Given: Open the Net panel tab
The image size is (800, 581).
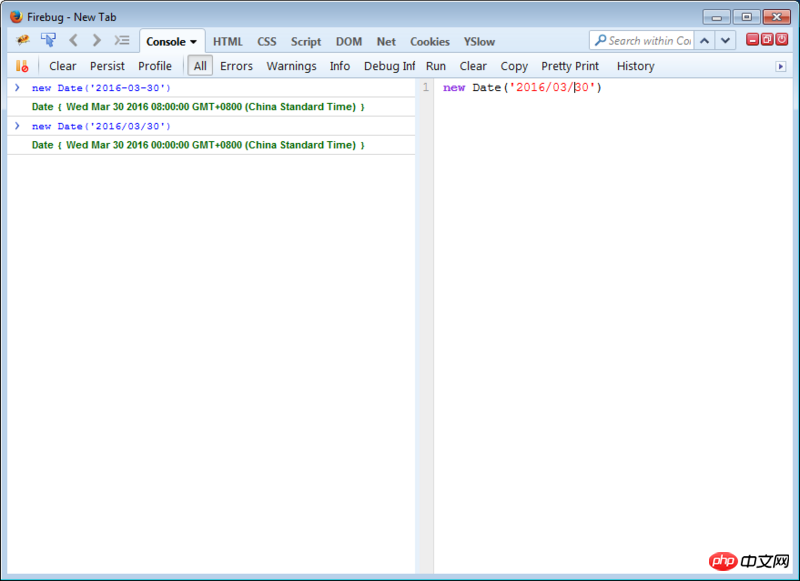Looking at the screenshot, I should pyautogui.click(x=386, y=42).
